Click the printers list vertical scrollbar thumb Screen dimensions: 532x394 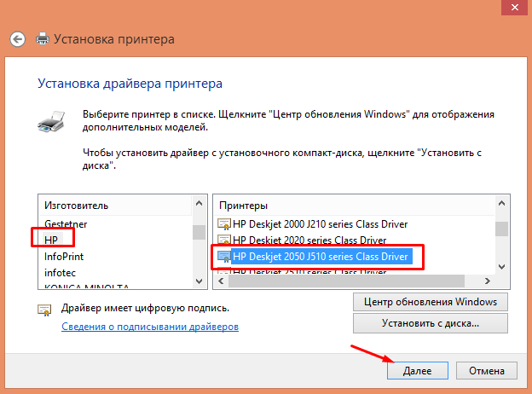coord(501,229)
